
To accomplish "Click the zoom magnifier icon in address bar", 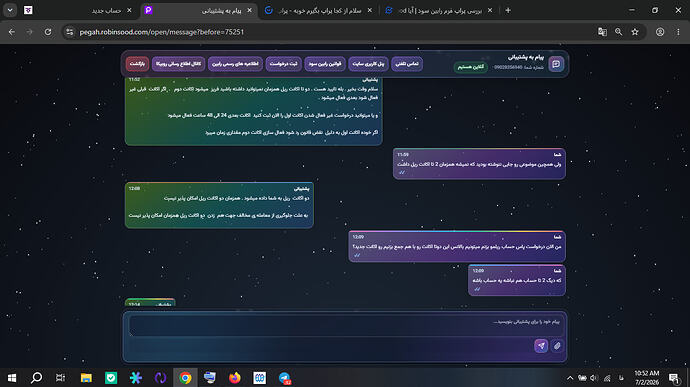I will click(x=619, y=32).
